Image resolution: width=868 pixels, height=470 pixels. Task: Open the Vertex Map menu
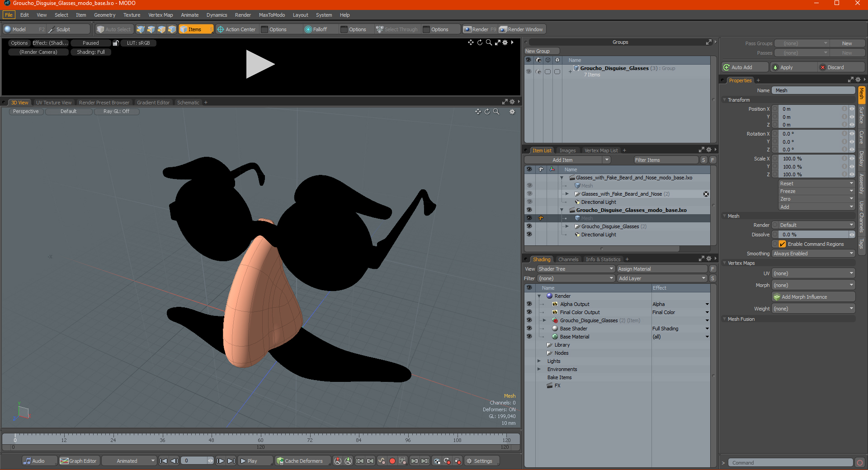(x=160, y=15)
